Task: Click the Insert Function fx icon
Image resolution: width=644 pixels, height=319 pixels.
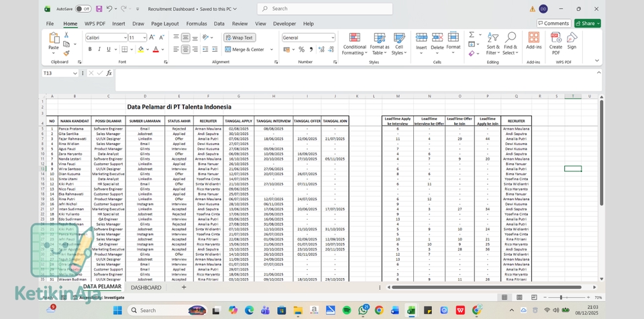Action: pyautogui.click(x=109, y=73)
